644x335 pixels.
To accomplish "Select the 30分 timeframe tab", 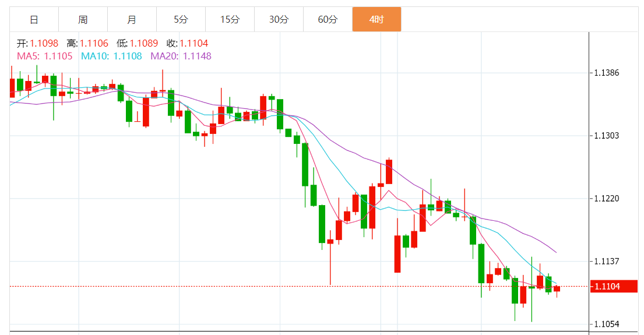I will pos(279,19).
